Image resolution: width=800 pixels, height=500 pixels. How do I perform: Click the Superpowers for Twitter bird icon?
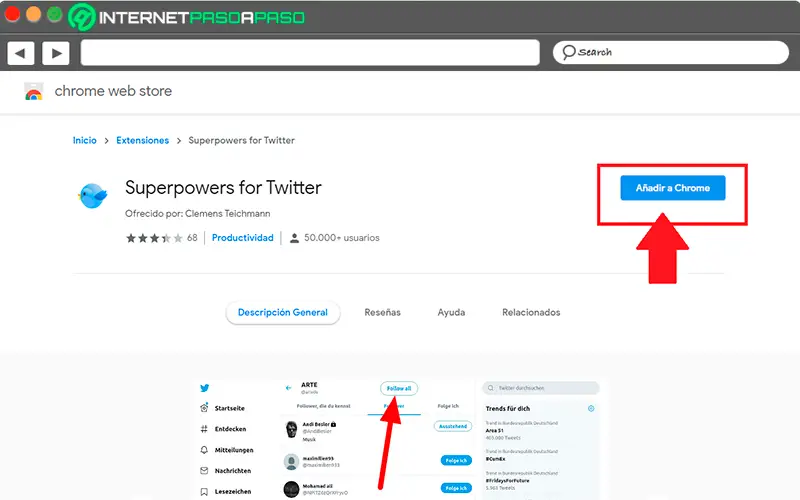tap(92, 195)
